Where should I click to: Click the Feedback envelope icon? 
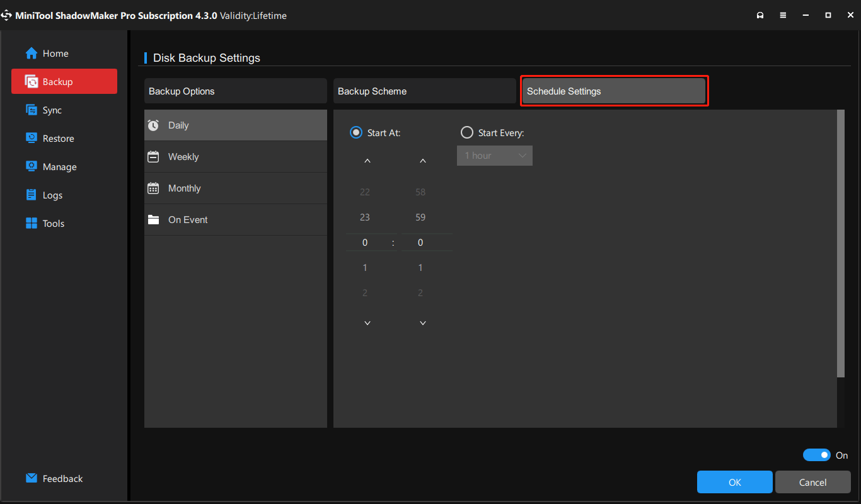tap(32, 478)
